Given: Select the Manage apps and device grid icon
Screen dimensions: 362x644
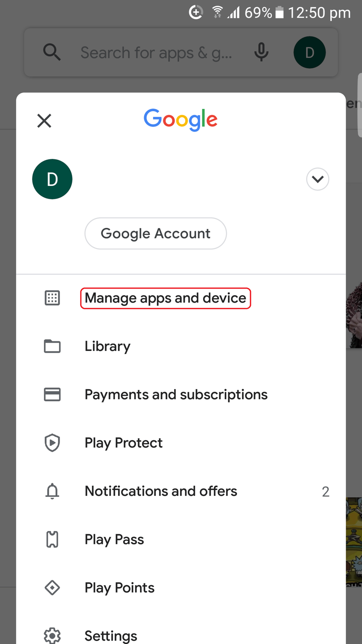Looking at the screenshot, I should coord(52,298).
